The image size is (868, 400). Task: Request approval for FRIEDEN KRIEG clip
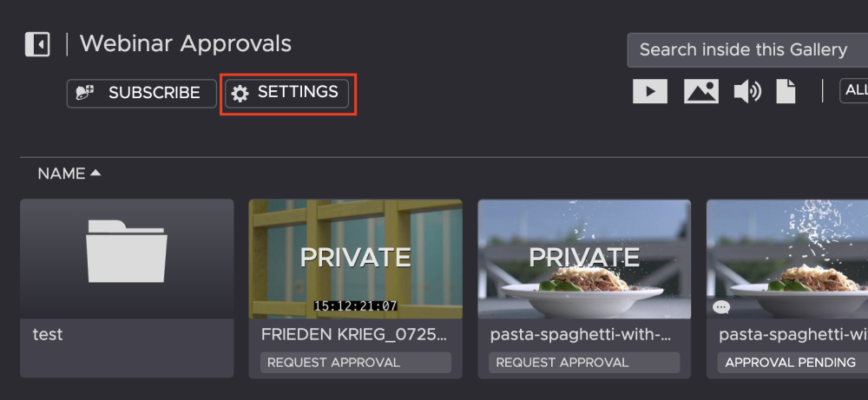point(355,363)
